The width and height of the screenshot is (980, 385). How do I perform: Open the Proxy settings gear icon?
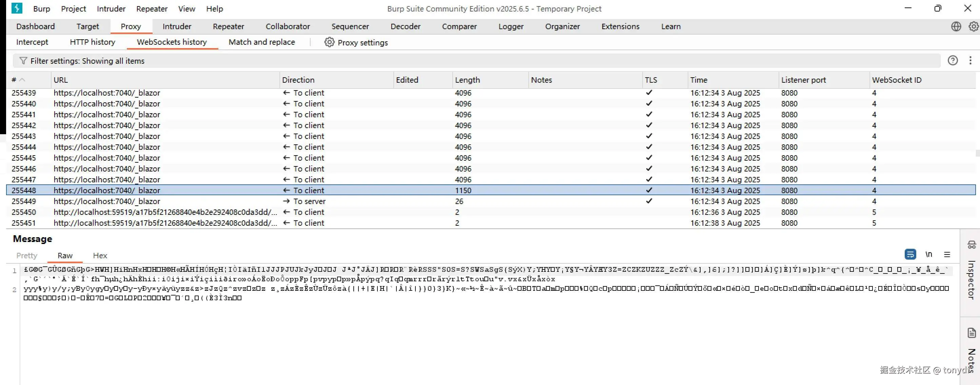coord(329,42)
